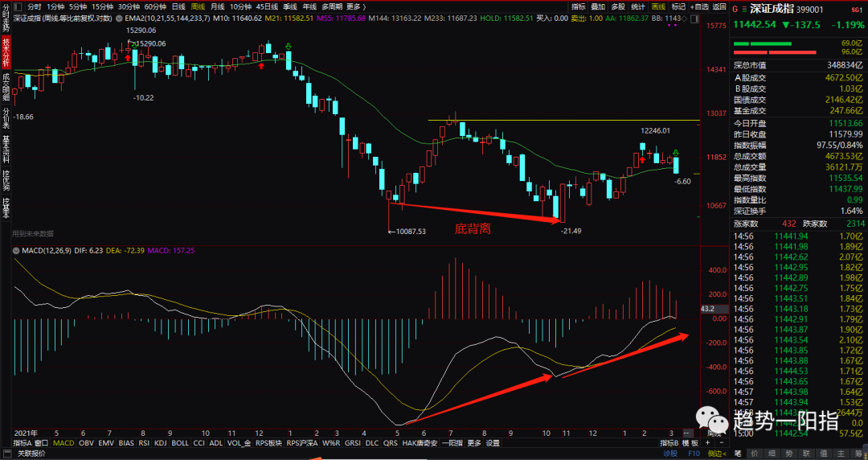The width and height of the screenshot is (868, 460).
Task: Add to watchlist with +自选
Action: coord(699,6)
